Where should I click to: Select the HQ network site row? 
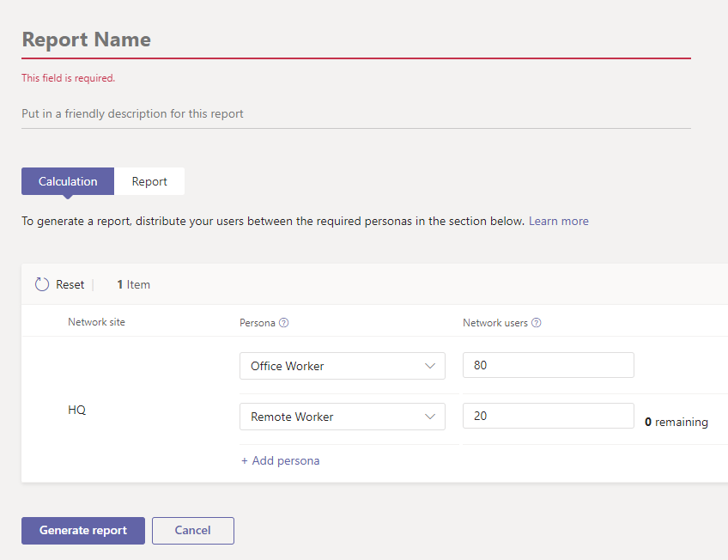tap(77, 411)
